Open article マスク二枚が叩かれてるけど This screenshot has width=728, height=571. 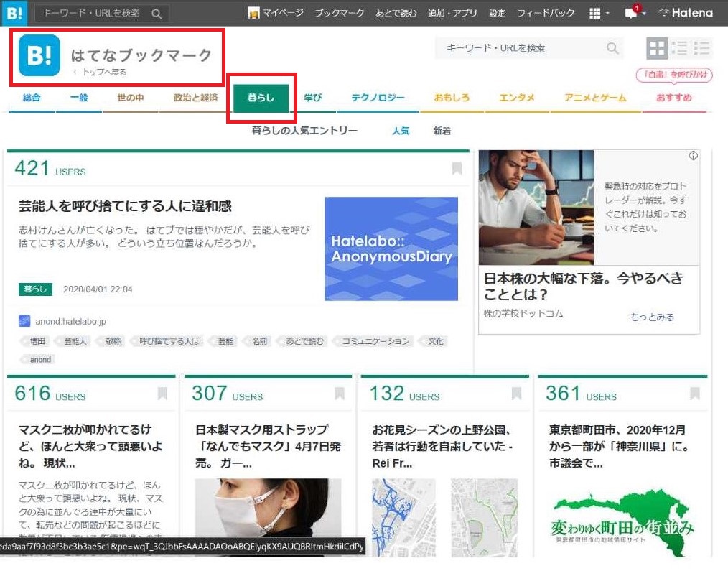90,446
